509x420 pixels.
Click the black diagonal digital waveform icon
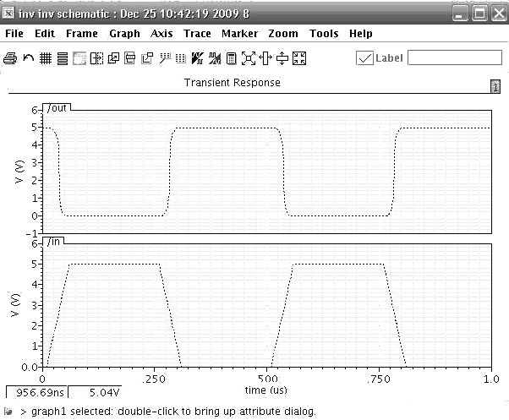tap(197, 58)
